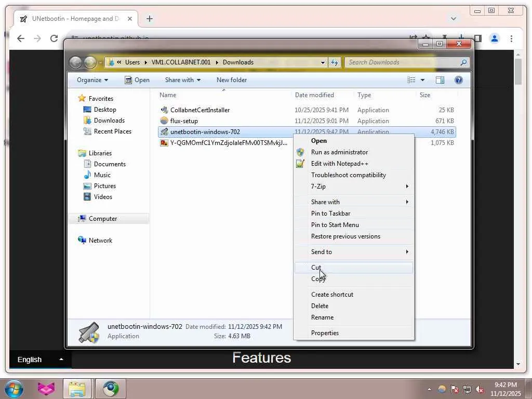Click the volume icon in system tray
The image size is (532, 399).
click(x=480, y=389)
